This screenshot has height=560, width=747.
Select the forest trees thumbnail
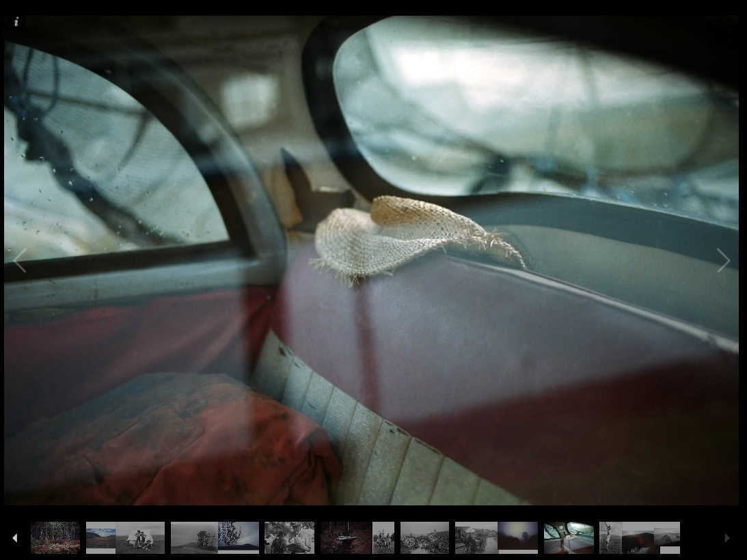[55, 537]
